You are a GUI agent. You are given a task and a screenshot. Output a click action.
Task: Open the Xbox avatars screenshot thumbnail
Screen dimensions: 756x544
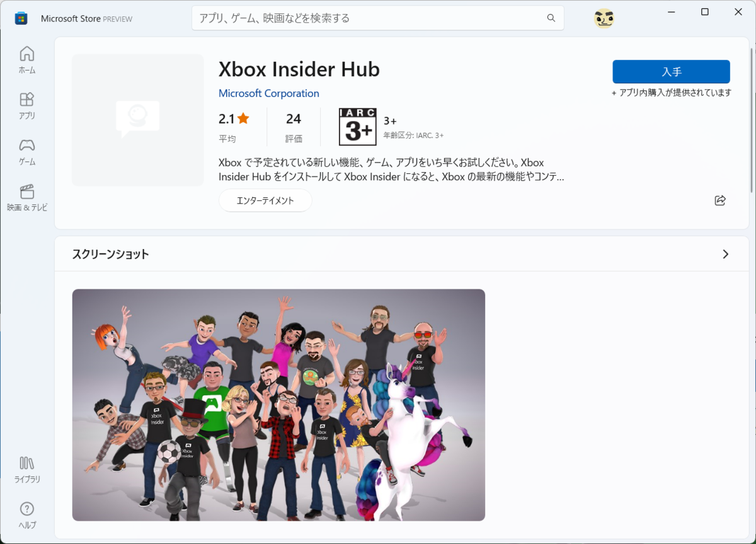tap(278, 405)
